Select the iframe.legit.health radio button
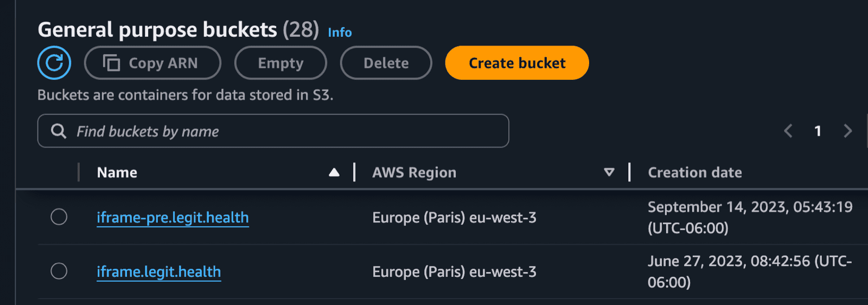 [59, 271]
